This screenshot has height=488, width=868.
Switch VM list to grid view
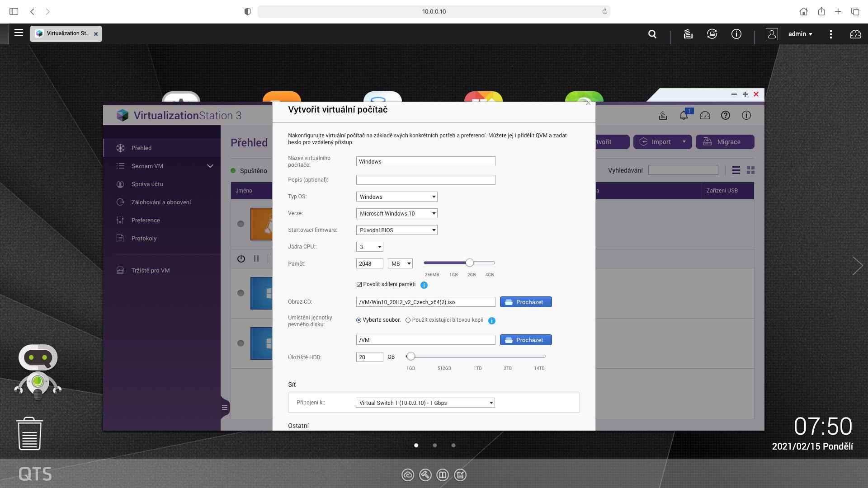pyautogui.click(x=750, y=170)
